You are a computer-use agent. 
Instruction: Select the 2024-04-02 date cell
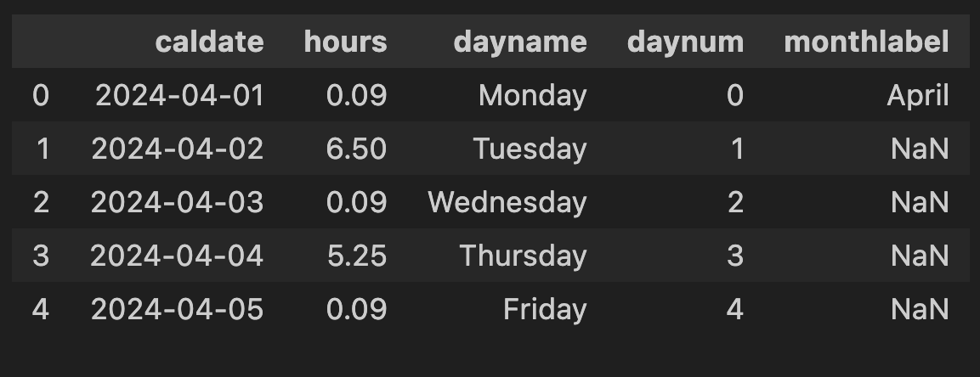pos(178,149)
